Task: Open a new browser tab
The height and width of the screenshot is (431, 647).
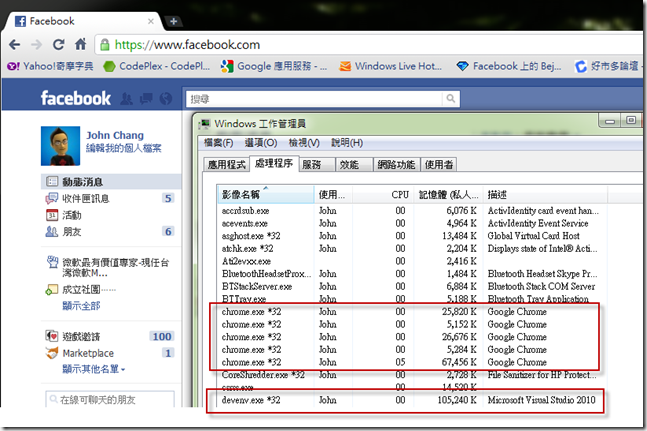Action: (x=173, y=21)
